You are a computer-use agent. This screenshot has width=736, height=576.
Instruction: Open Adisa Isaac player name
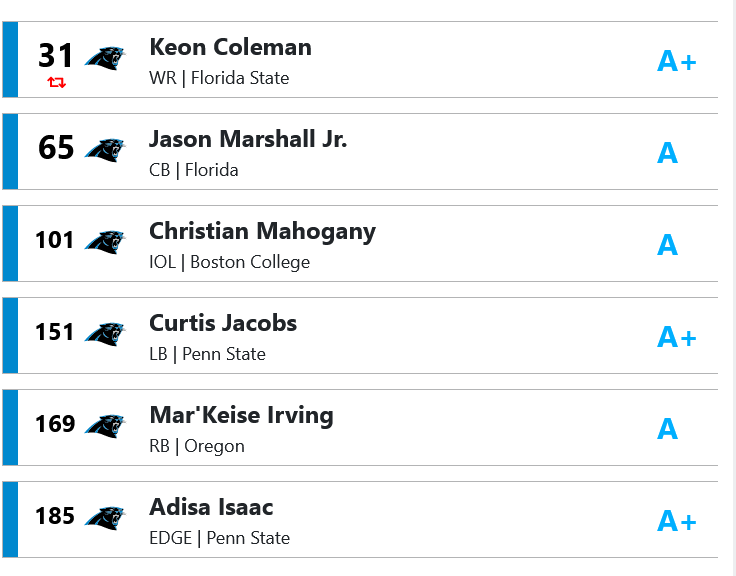(211, 507)
